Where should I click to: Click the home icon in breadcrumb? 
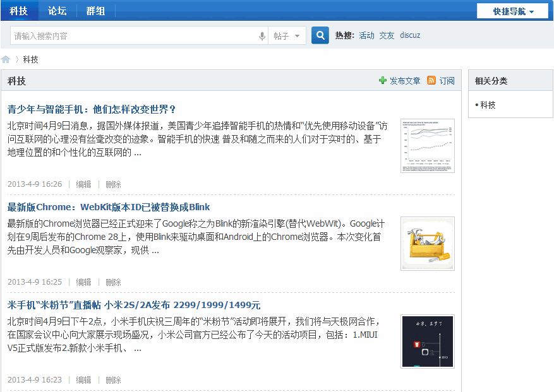pos(6,59)
